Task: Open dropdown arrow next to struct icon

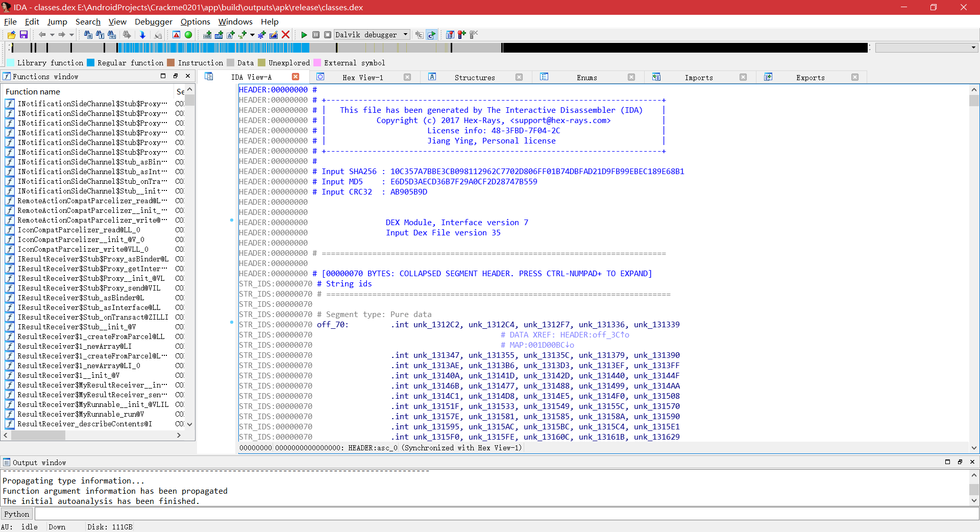Action: point(252,35)
